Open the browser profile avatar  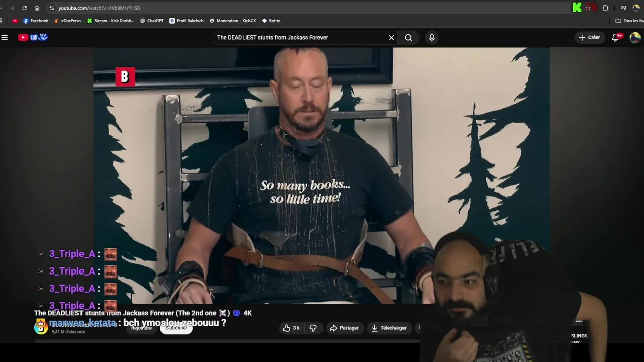(636, 8)
